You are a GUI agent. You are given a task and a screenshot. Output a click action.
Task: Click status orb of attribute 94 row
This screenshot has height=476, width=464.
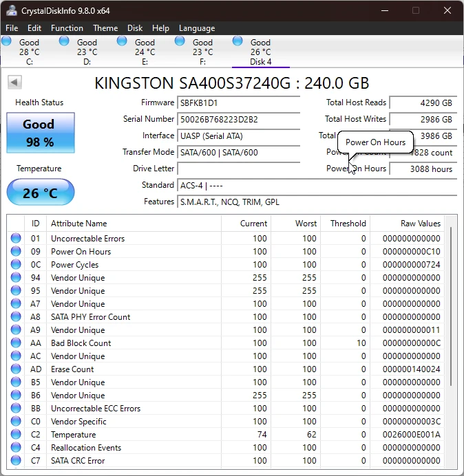click(x=16, y=277)
